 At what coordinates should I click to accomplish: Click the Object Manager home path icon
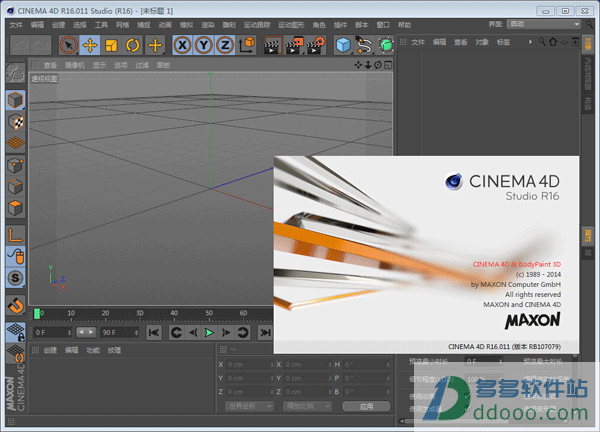point(553,42)
